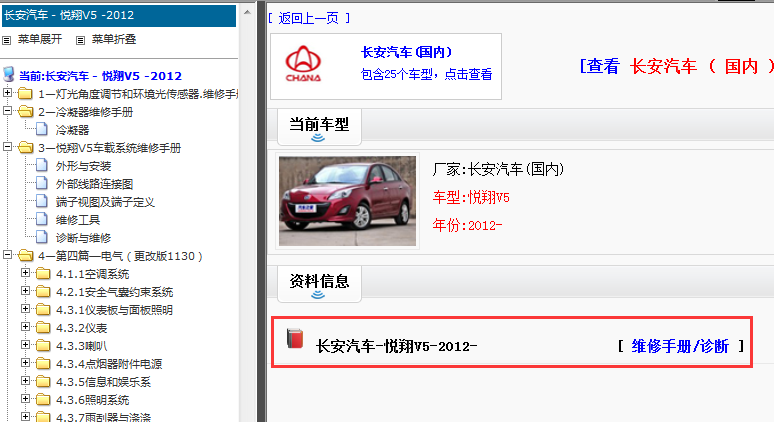Expand the 1—灯光角度调节 tree node
The image size is (774, 422).
tap(7, 92)
